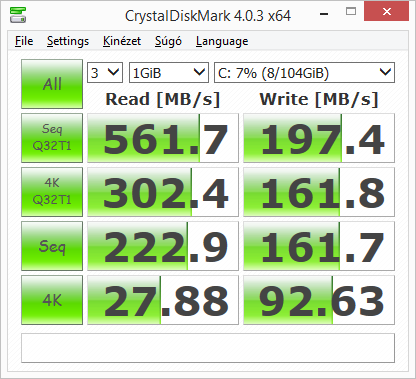Click the 4K write result 92.63
Screen dimensions: 416x379
point(319,300)
